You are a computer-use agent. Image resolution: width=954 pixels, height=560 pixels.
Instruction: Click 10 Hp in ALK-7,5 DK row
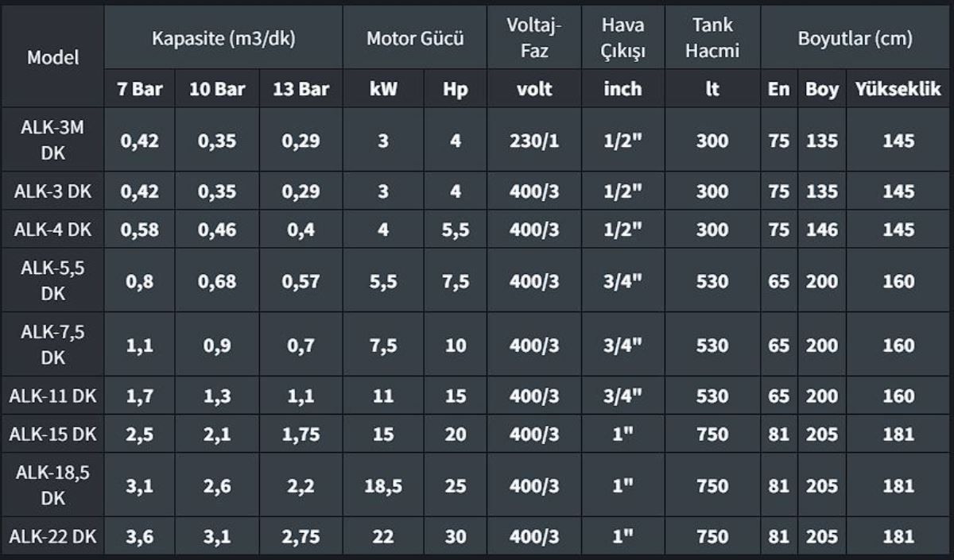coord(456,346)
